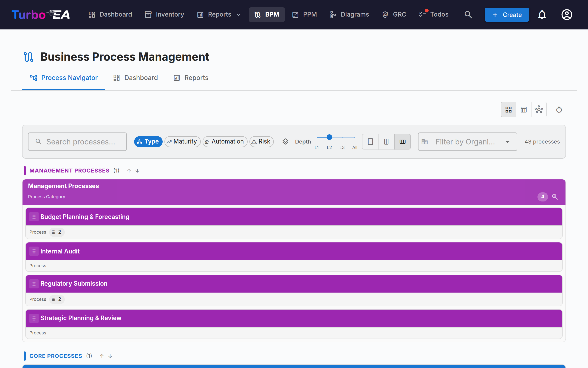
Task: Open Inventory in top navigation
Action: (x=164, y=14)
